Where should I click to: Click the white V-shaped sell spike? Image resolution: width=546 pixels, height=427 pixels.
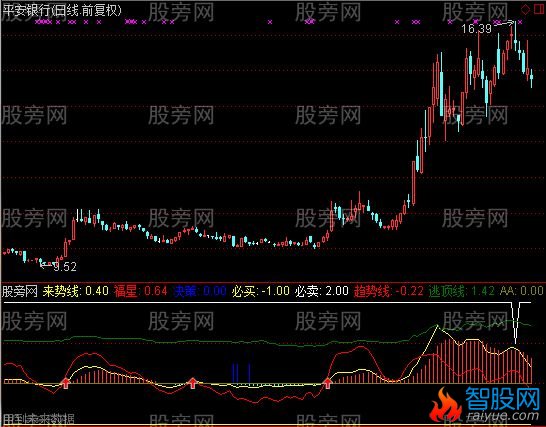[x=516, y=323]
